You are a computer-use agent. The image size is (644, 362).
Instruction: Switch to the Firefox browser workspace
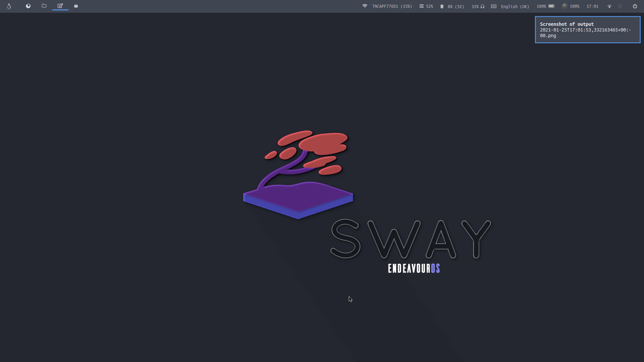coord(28,6)
